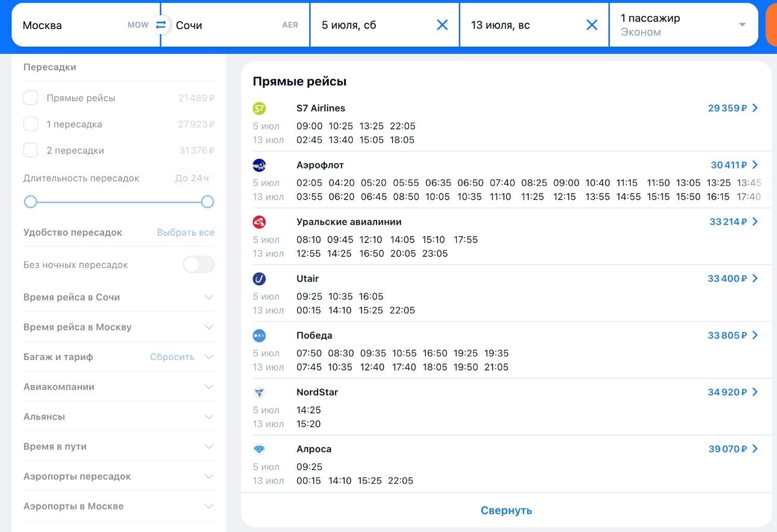
Task: Select Уральские авиалинии return time 23:05
Action: click(x=435, y=254)
